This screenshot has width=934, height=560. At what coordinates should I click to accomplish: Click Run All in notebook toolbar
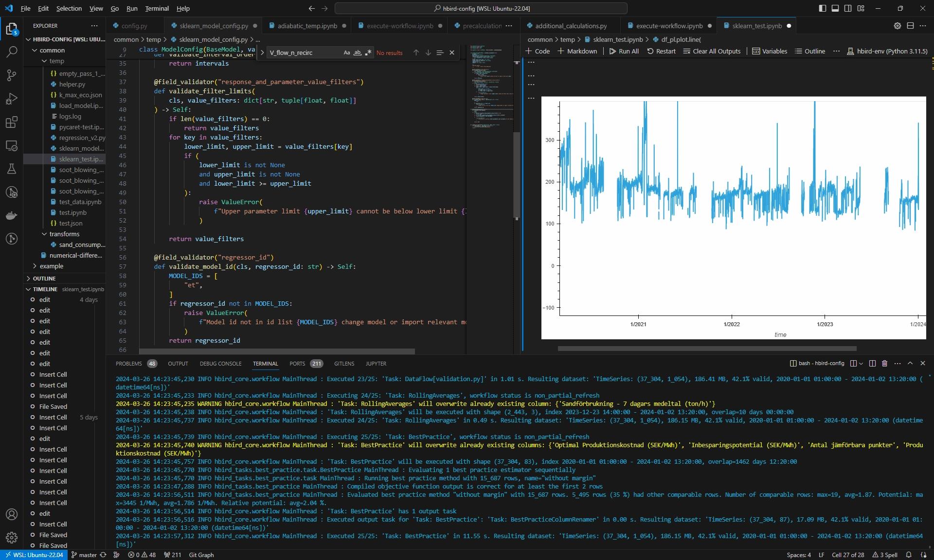(624, 51)
